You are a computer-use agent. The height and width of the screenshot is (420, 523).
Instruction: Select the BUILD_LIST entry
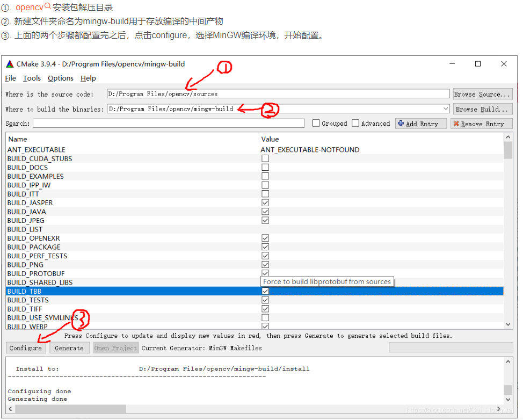click(25, 229)
